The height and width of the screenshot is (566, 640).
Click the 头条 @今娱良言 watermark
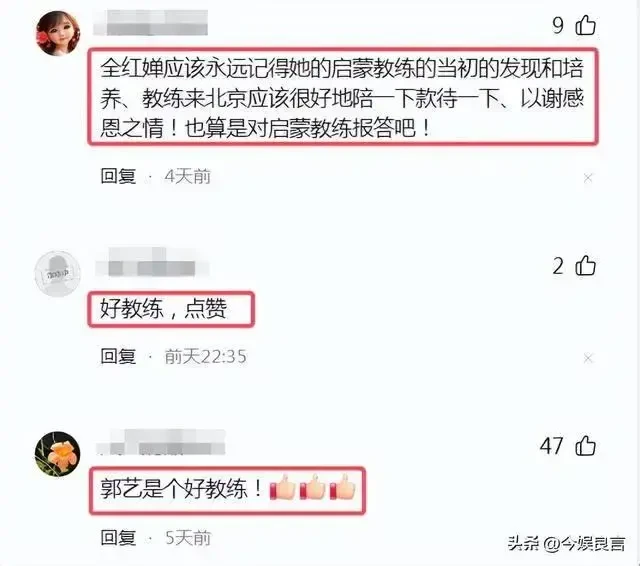click(x=567, y=544)
